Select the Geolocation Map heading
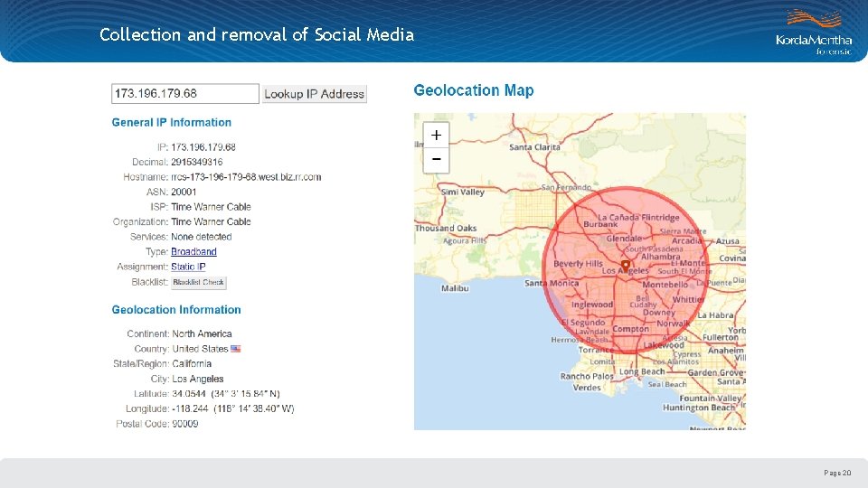 point(474,90)
